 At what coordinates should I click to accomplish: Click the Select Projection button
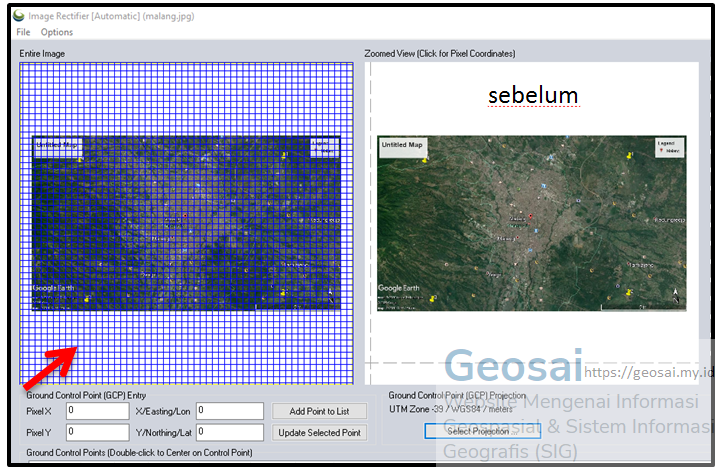pos(482,431)
